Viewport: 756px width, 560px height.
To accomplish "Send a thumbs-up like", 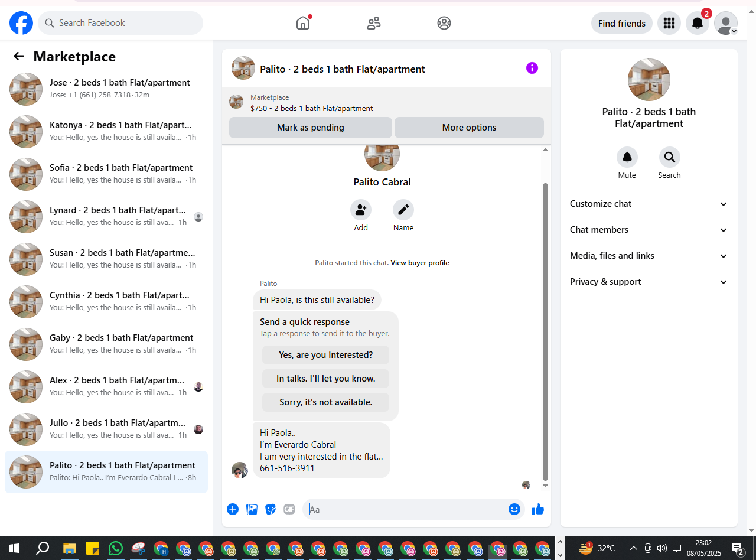I will pos(537,509).
